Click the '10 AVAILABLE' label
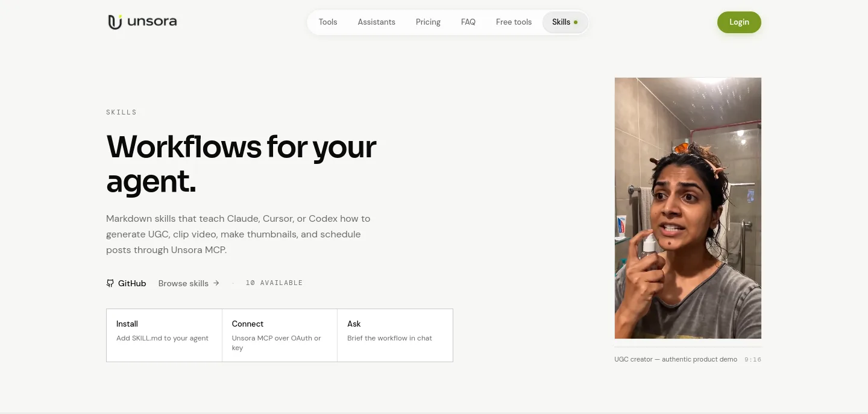This screenshot has height=414, width=868. 274,283
